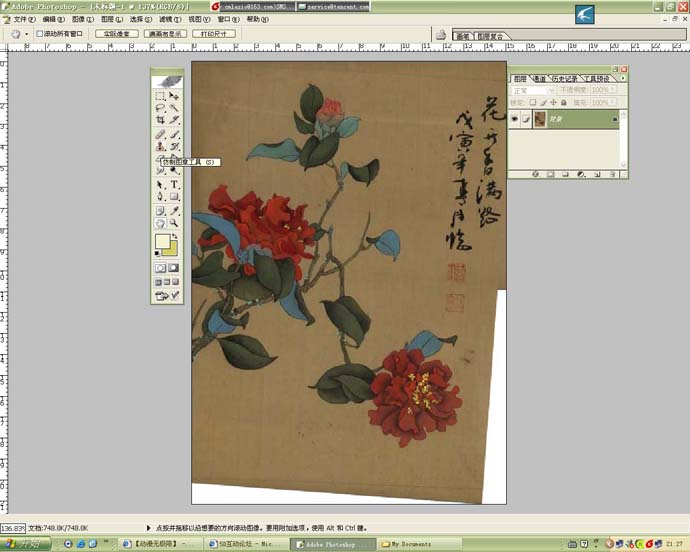Switch to Standard editing mode
Image resolution: width=690 pixels, height=552 pixels.
160,268
